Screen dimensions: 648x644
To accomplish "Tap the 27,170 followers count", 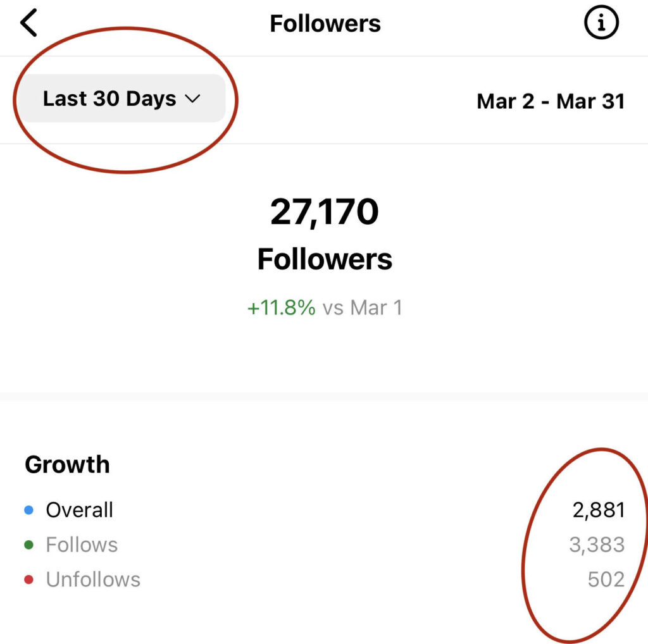I will [325, 212].
